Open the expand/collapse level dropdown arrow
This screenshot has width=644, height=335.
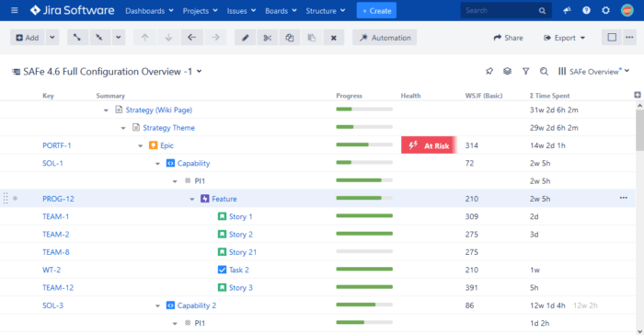tap(119, 38)
